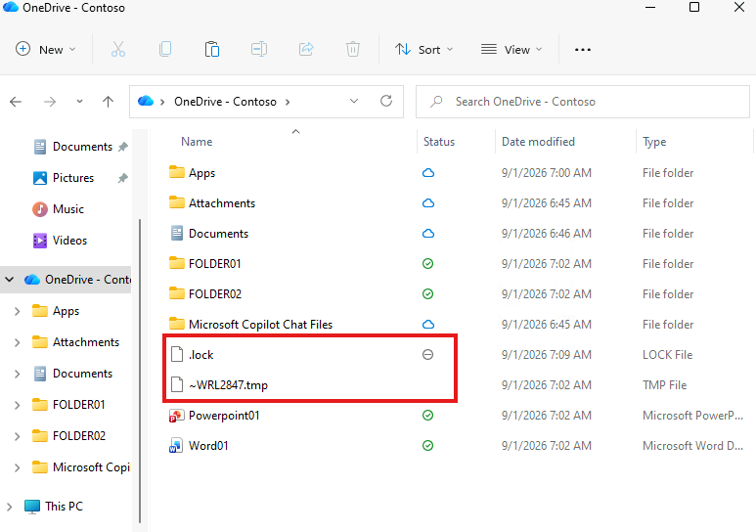This screenshot has height=532, width=756.
Task: Click the TMP File type cell
Action: pyautogui.click(x=664, y=385)
